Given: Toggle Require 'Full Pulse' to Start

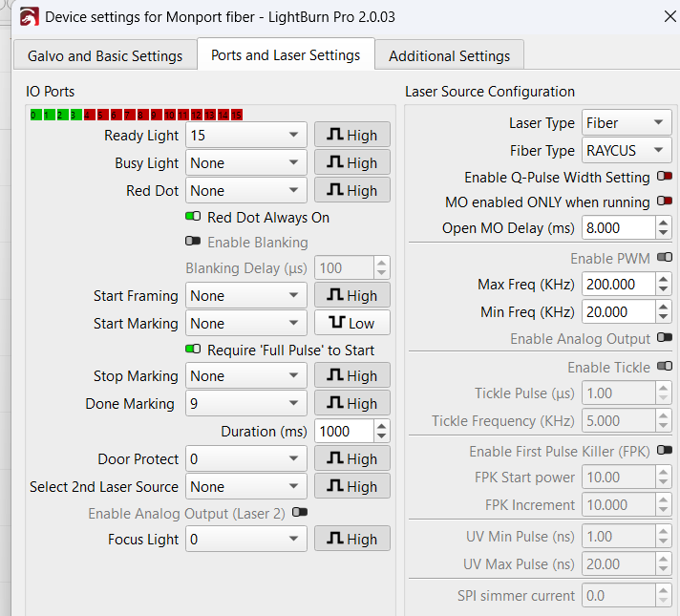Looking at the screenshot, I should tap(193, 350).
